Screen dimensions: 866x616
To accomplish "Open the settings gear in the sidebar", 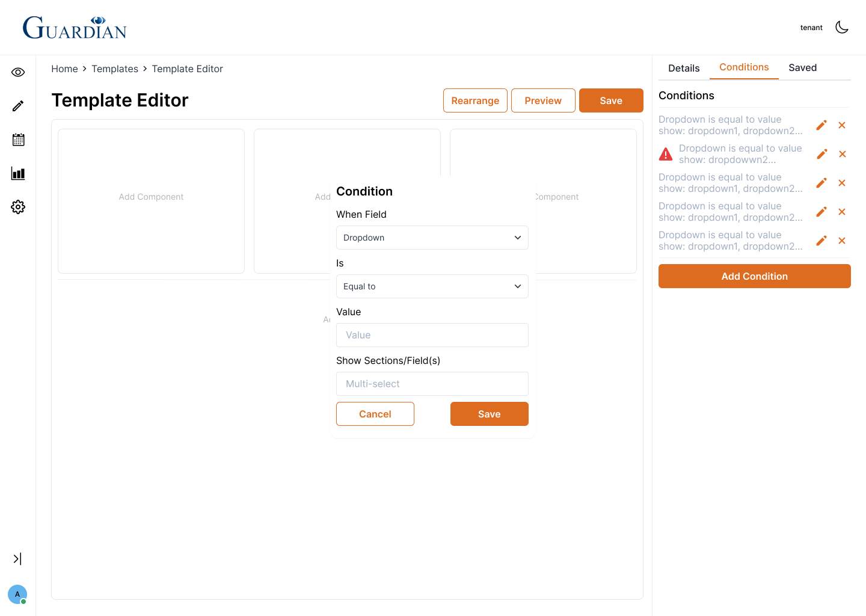I will [x=18, y=207].
